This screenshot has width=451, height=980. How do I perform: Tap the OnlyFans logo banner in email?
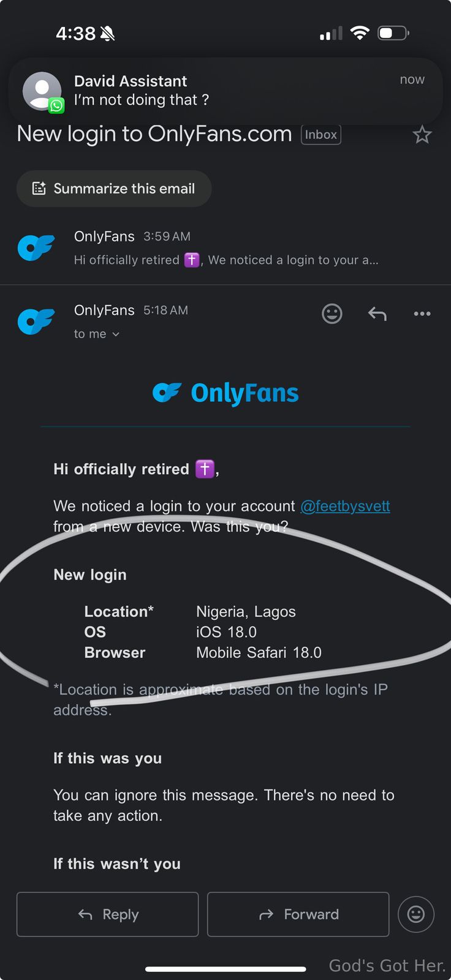pos(225,393)
